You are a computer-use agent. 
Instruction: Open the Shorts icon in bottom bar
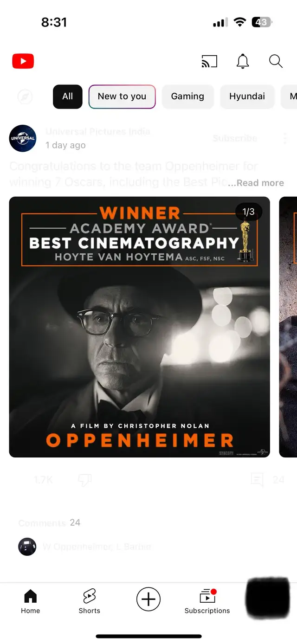[x=89, y=601]
